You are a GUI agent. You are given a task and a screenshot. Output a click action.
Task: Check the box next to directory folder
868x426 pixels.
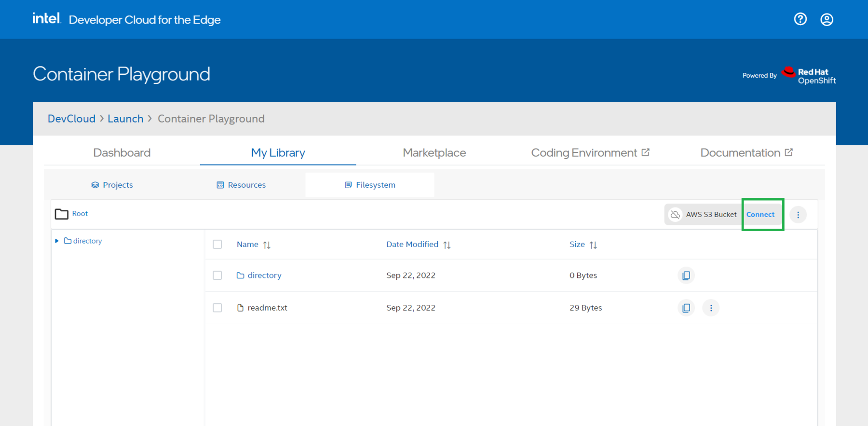[x=217, y=275]
